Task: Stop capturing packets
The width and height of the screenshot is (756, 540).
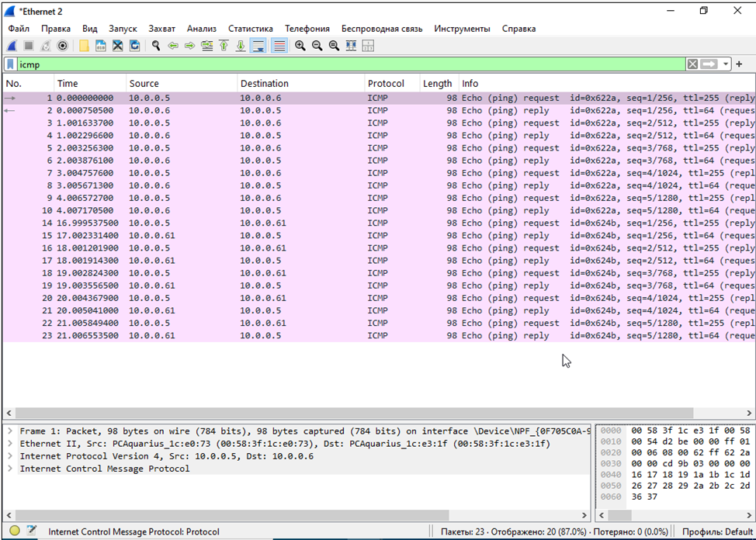Action: pyautogui.click(x=29, y=46)
